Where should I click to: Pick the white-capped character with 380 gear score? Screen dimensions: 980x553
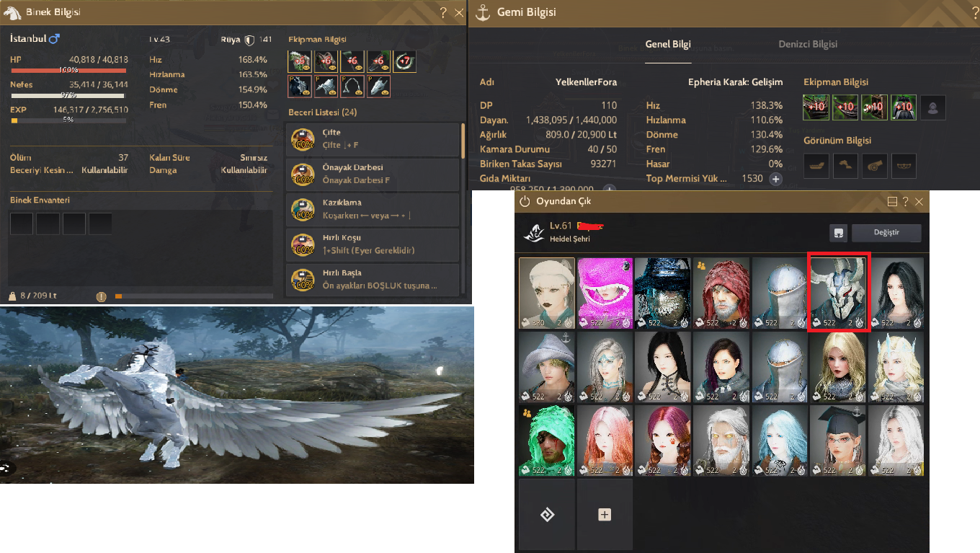(547, 293)
